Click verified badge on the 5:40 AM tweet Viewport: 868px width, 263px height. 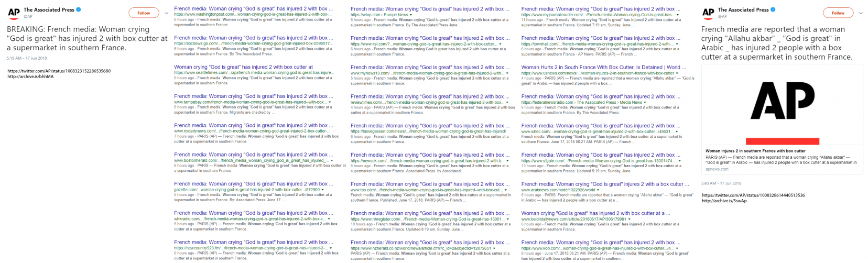[x=773, y=9]
